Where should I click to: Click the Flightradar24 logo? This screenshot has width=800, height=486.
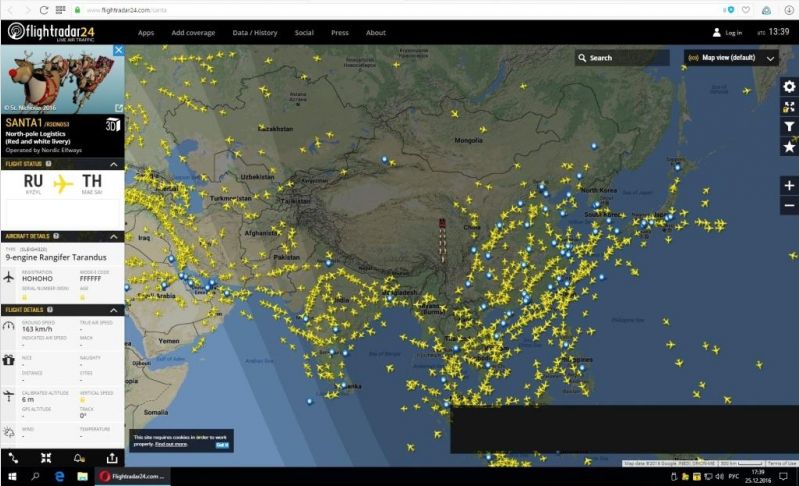pos(51,32)
